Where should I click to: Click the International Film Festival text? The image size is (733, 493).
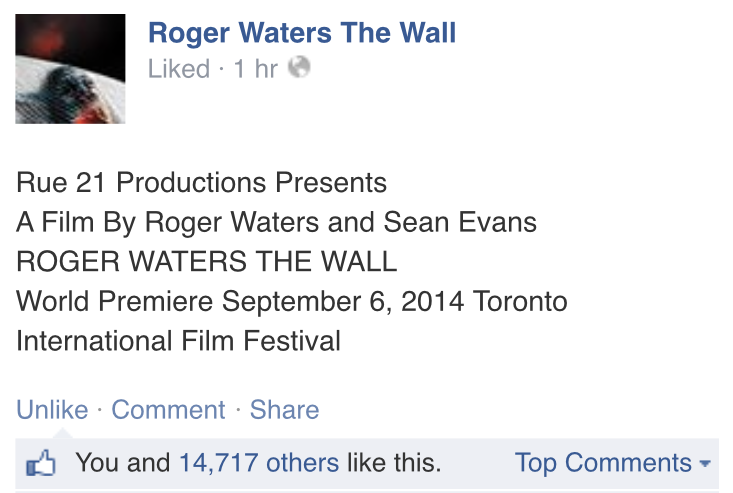click(178, 340)
